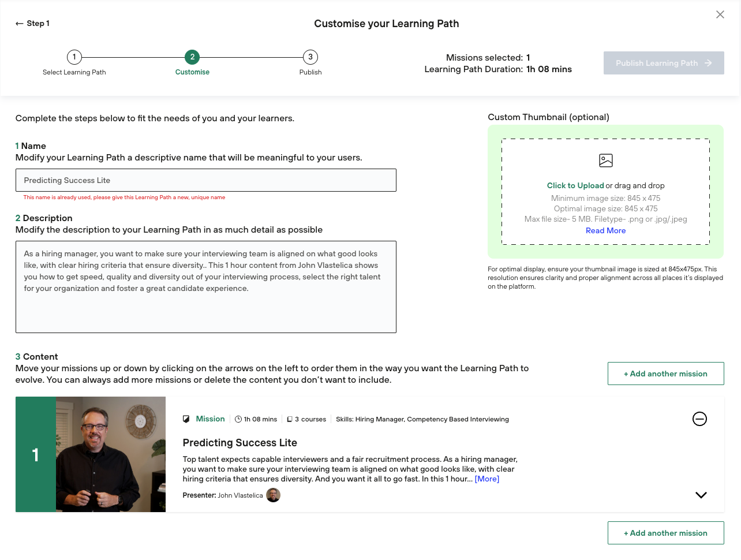Click the back arrow beside Step 1

click(x=20, y=24)
